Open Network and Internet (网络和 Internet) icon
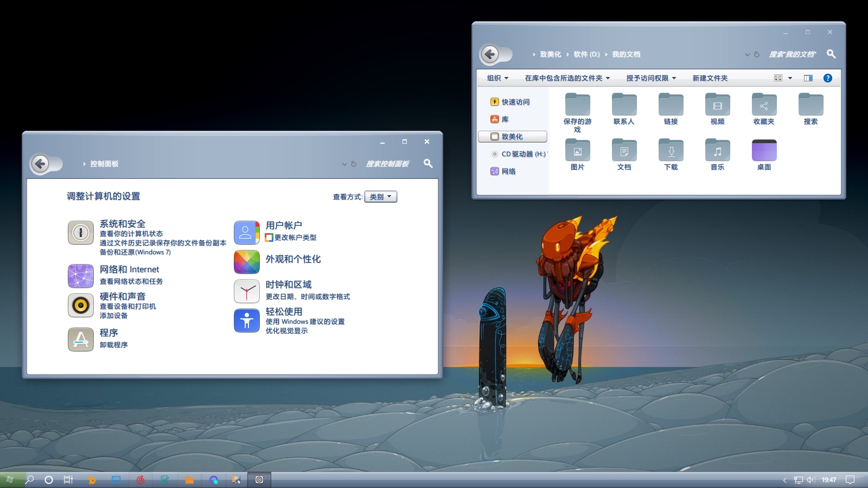868x488 pixels. [81, 276]
